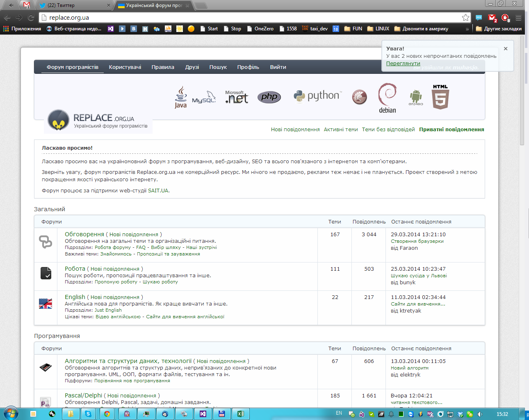
Task: Click the bookmark star in address bar
Action: tap(465, 18)
